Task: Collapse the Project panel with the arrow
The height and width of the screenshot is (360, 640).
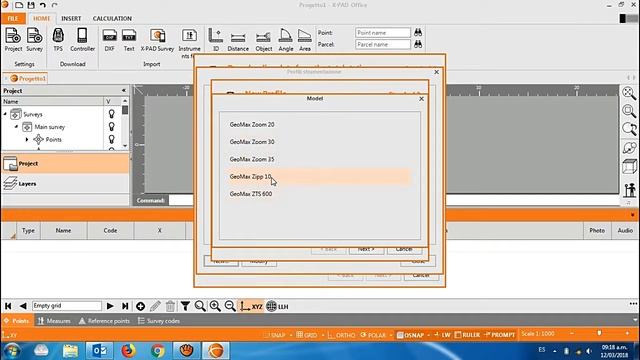Action: [124, 90]
